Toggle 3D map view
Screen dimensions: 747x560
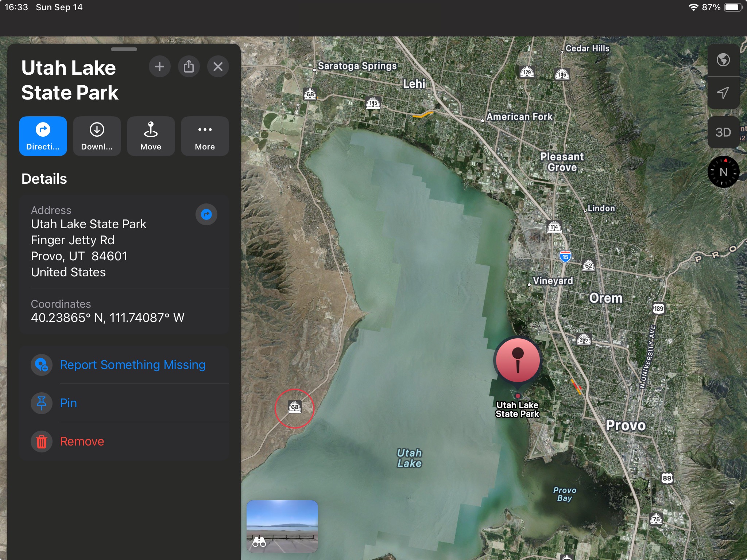coord(723,132)
